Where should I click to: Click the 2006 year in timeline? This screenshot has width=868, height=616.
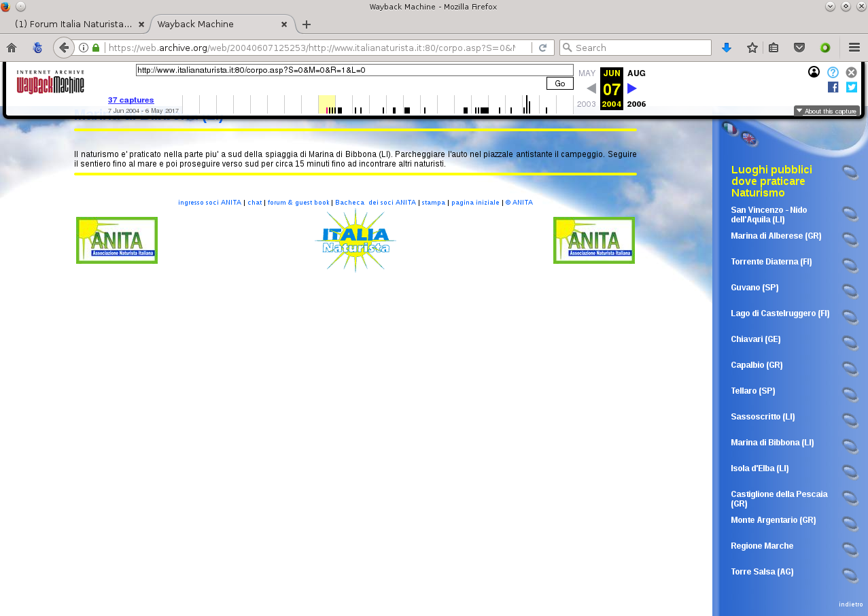click(x=636, y=104)
